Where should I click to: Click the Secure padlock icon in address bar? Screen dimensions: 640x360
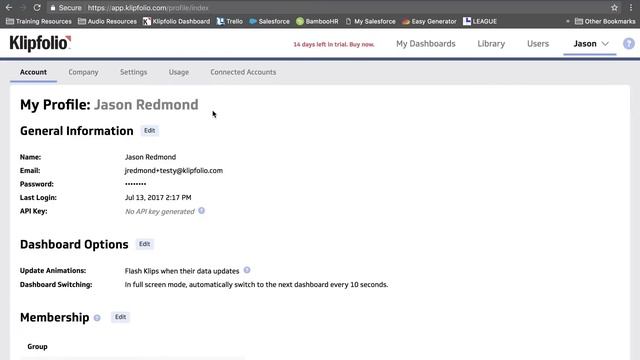(53, 8)
